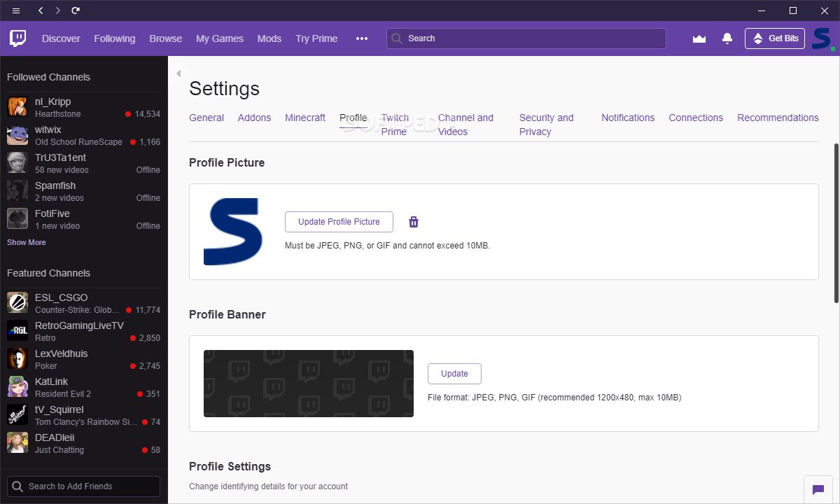Go back using the left arrow
The width and height of the screenshot is (840, 504).
[x=41, y=10]
